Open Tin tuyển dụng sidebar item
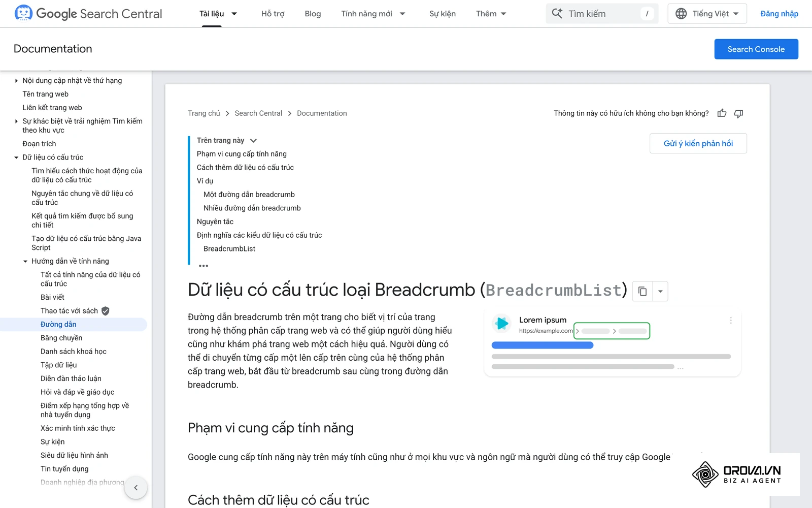This screenshot has height=508, width=812. pyautogui.click(x=64, y=469)
